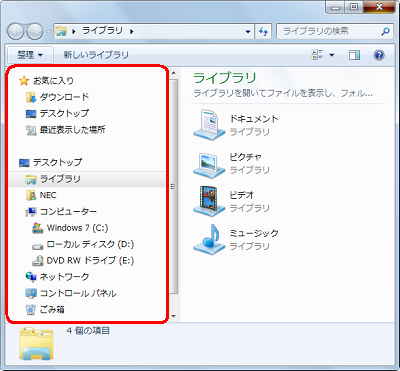Screen dimensions: 400x371
Task: Click the ライブラリ icon in the navigation tree
Action: tap(31, 179)
